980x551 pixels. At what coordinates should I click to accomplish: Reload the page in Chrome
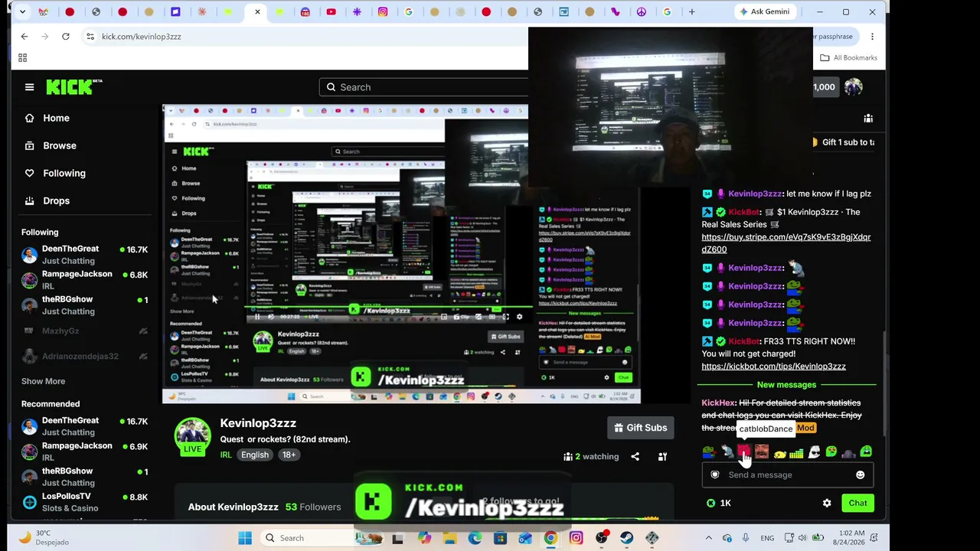coord(66,37)
